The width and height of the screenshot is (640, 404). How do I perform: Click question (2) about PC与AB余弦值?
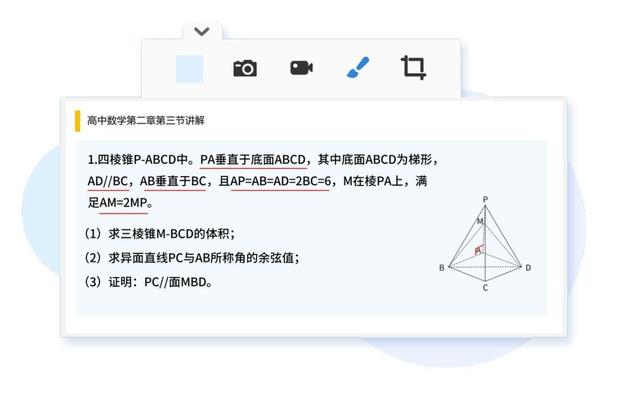click(191, 258)
